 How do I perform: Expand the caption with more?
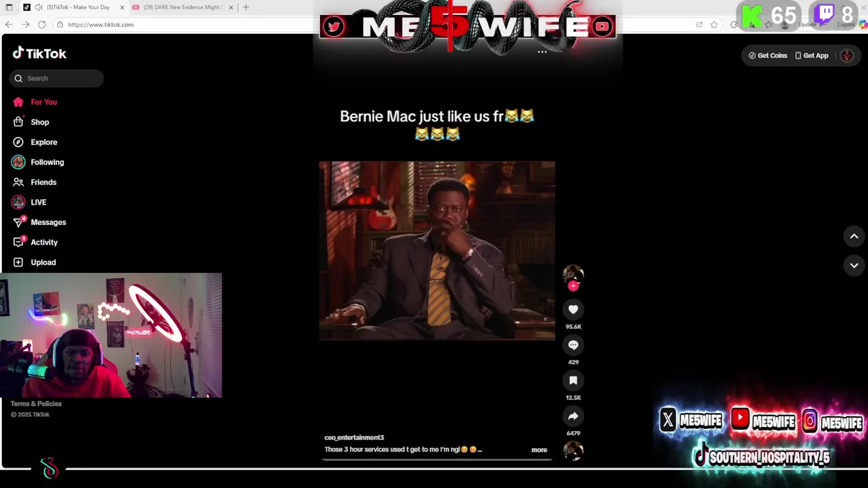(x=539, y=449)
